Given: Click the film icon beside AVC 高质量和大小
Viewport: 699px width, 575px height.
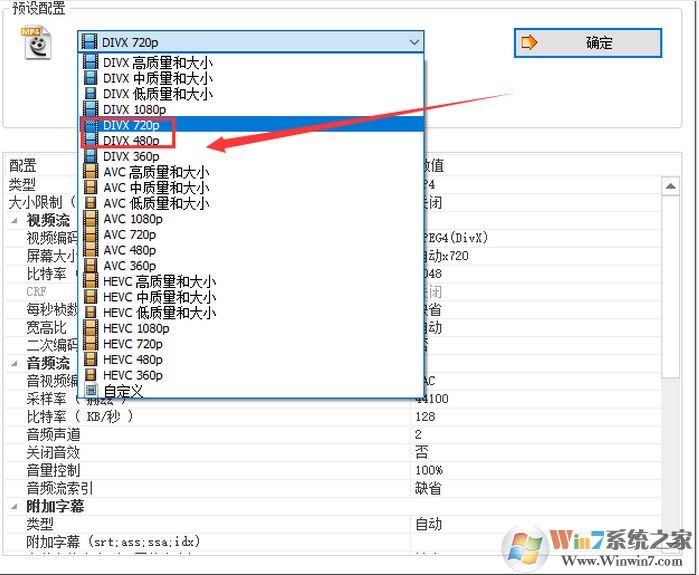Looking at the screenshot, I should (x=91, y=172).
